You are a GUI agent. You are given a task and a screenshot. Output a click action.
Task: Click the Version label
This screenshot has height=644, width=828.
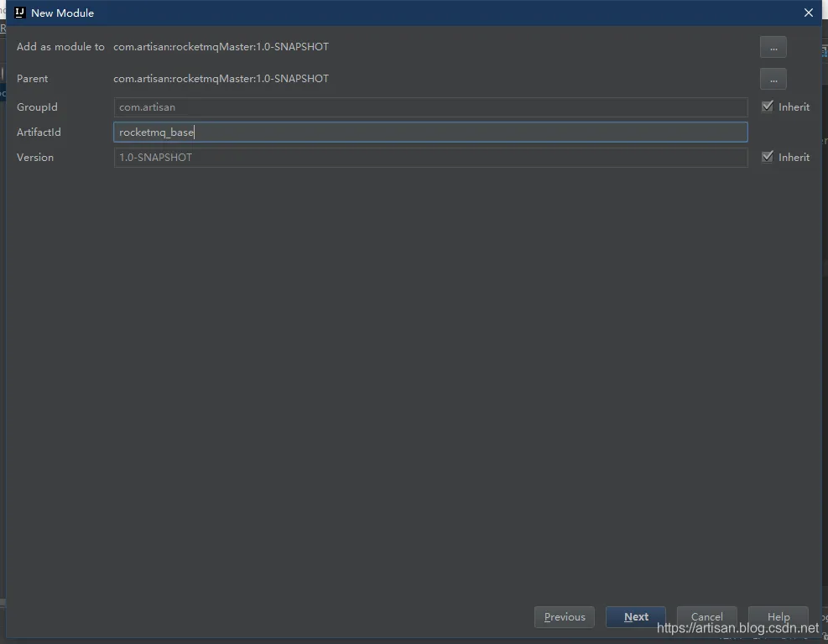(x=35, y=158)
